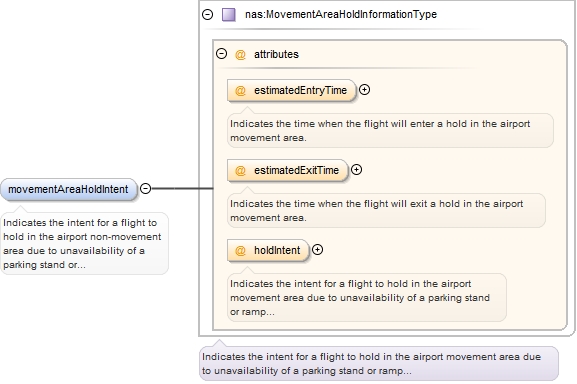The height and width of the screenshot is (384, 577).
Task: Click the @ icon in estimatedEntryTime
Action: (240, 90)
